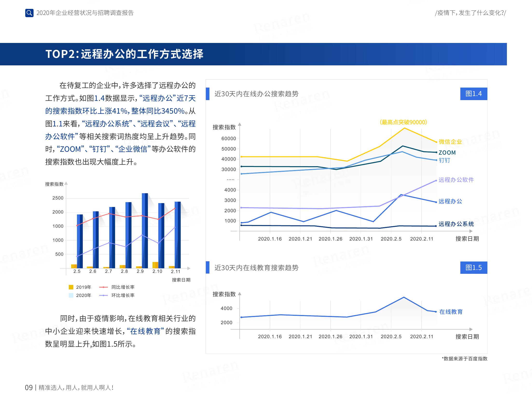Screen dimensions: 532x399
Task: Click the 图1.4 blue label badge
Action: click(473, 94)
